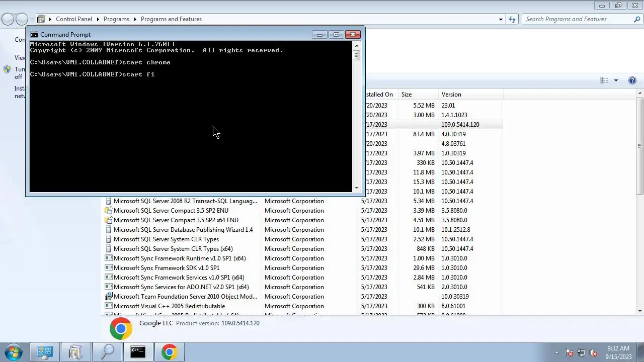Click version 109.0.5414.120 in the highlighted row
The image size is (644, 362).
pos(460,125)
